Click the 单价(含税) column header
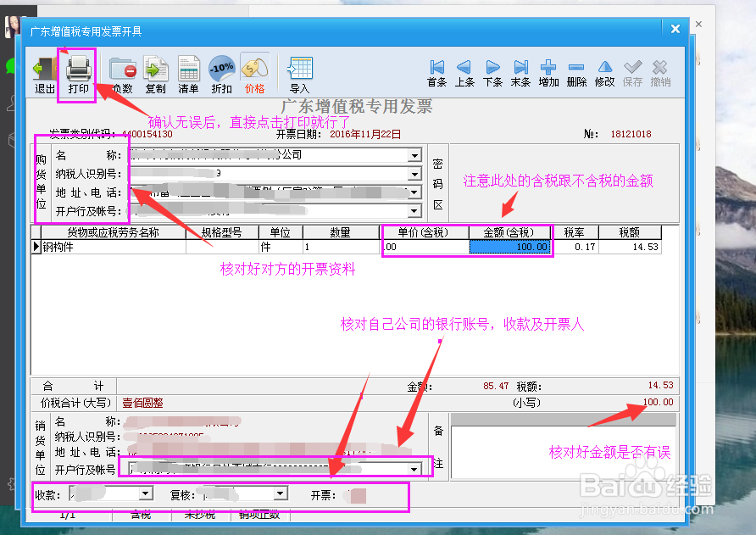Screen dimensions: 756x535 tap(423, 232)
